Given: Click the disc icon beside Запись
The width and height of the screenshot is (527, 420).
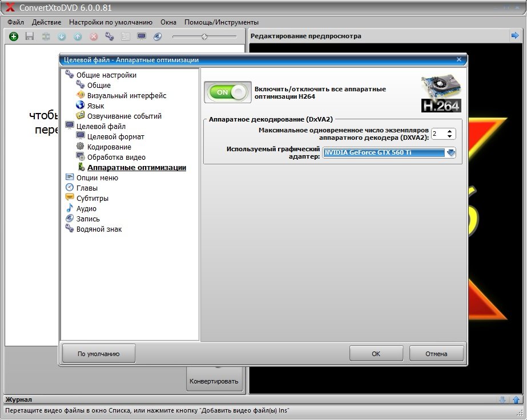Looking at the screenshot, I should pyautogui.click(x=70, y=218).
